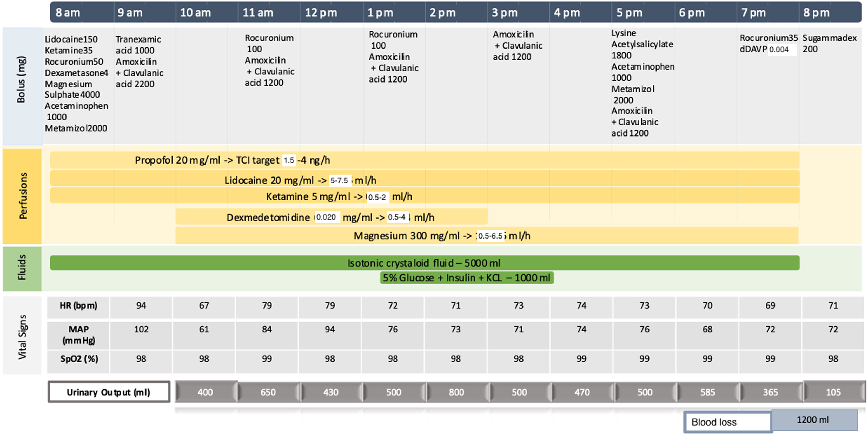The height and width of the screenshot is (435, 868).
Task: Select the HR (bpm) row header cell
Action: pyautogui.click(x=78, y=306)
